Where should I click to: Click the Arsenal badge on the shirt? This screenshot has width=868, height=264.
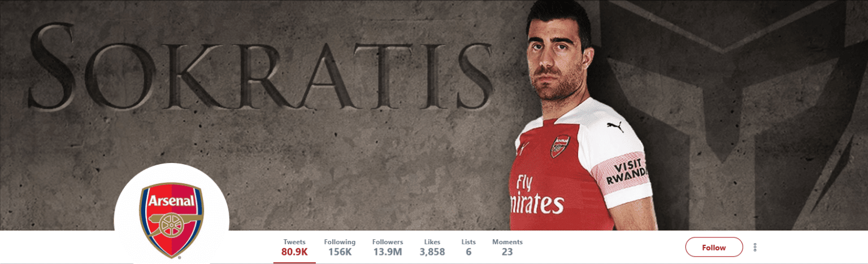coord(560,146)
